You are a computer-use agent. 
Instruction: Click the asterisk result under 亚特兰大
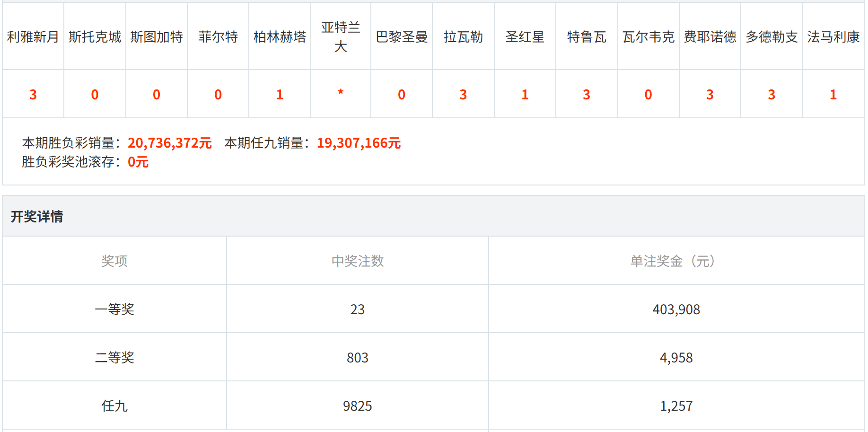coord(341,92)
